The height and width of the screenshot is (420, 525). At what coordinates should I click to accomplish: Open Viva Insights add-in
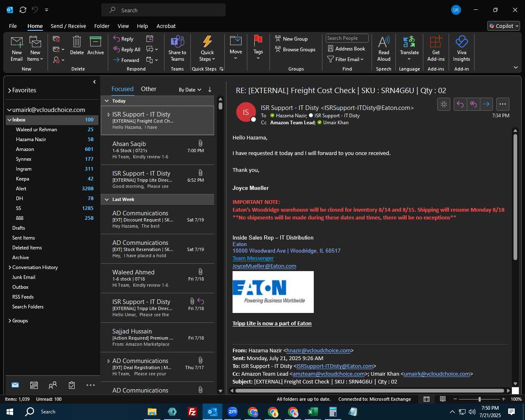[461, 48]
